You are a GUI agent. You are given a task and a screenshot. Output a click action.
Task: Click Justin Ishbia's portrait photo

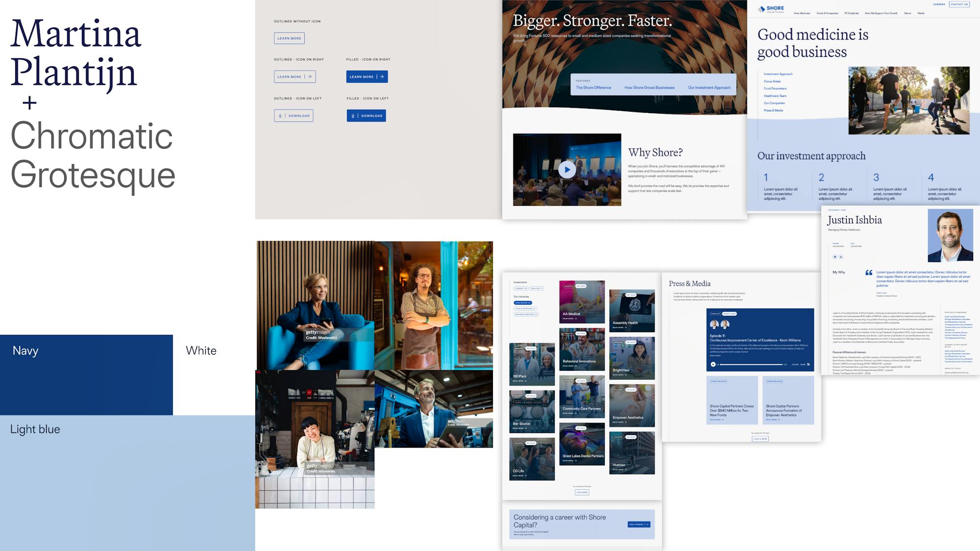(x=951, y=236)
